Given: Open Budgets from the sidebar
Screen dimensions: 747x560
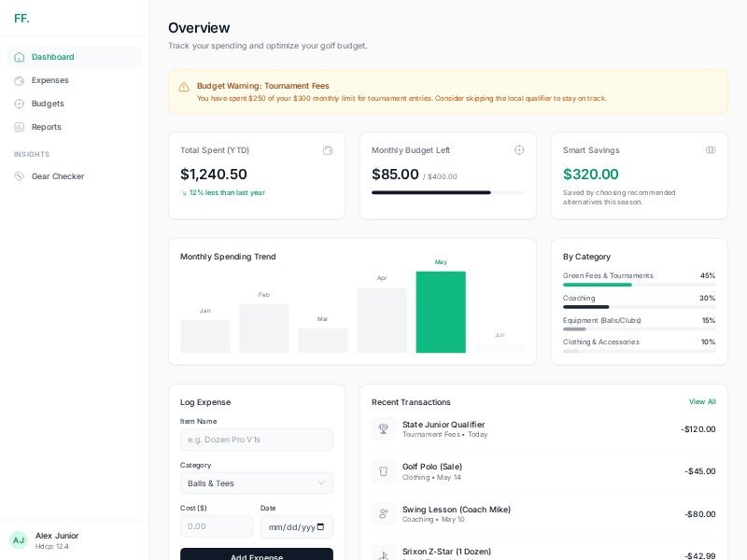Looking at the screenshot, I should tap(48, 104).
